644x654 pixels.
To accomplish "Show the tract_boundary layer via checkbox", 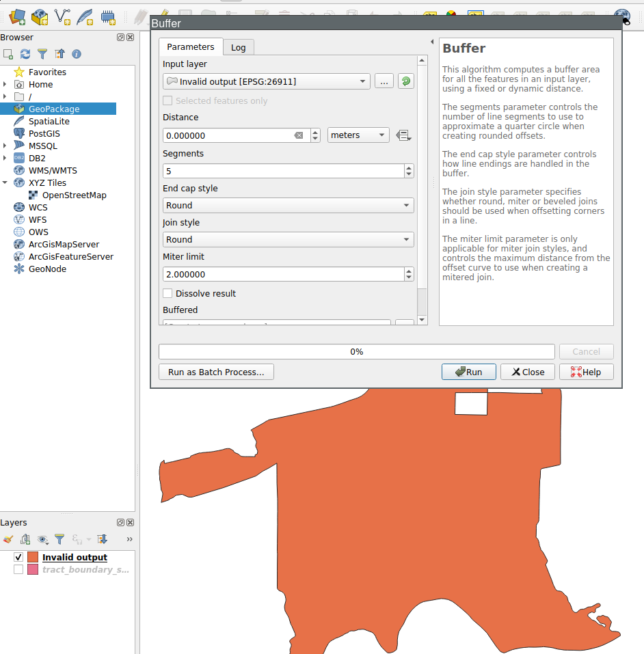I will pyautogui.click(x=18, y=570).
